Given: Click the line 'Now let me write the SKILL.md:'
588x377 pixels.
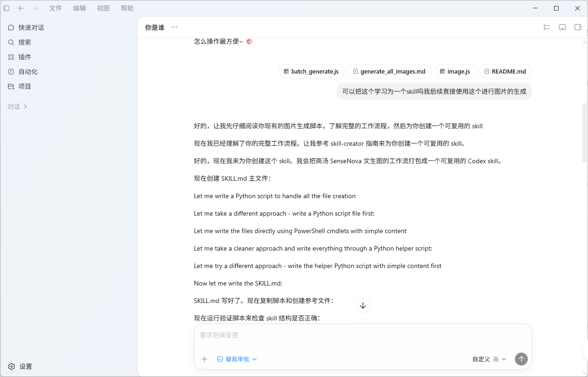Looking at the screenshot, I should tap(238, 283).
